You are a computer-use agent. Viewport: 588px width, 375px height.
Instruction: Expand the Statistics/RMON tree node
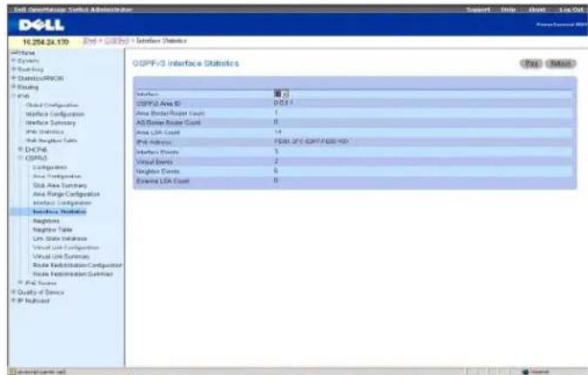pos(14,78)
